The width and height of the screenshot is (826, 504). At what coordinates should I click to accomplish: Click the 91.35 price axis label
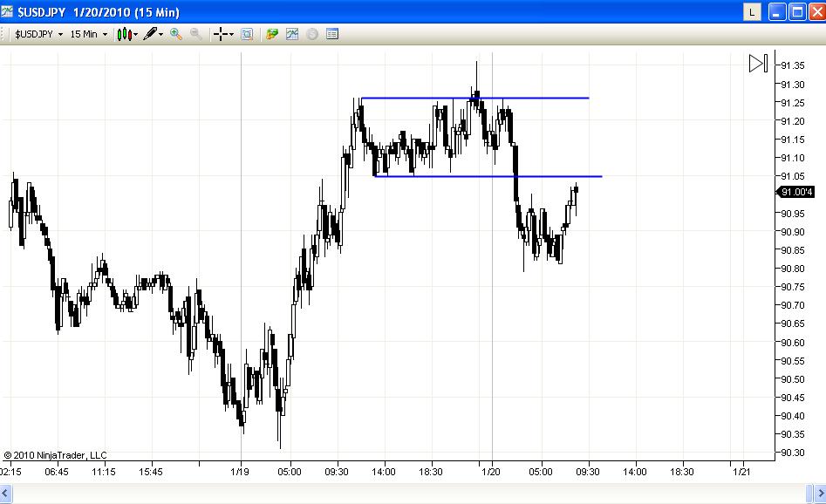tap(792, 65)
